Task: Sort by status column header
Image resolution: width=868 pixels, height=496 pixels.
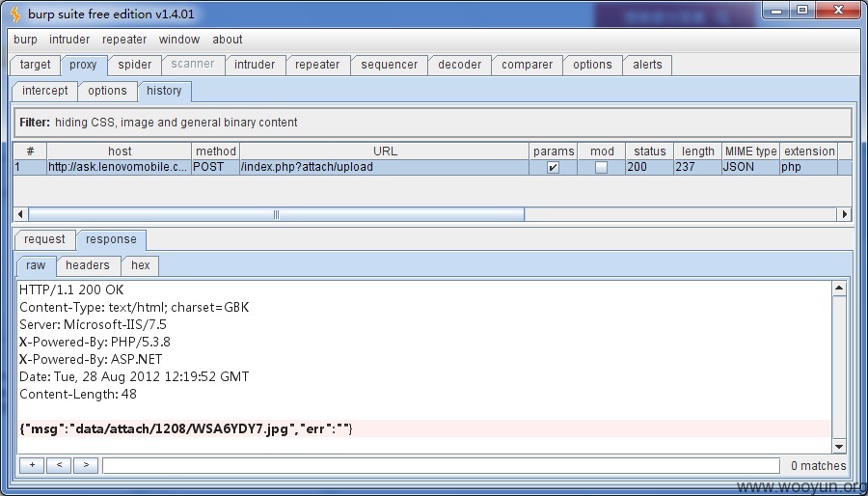Action: point(649,152)
